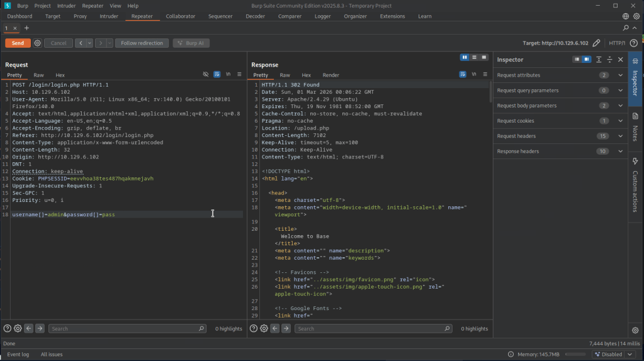Click the Inspector expand all sections icon
This screenshot has height=361, width=644.
[x=599, y=59]
